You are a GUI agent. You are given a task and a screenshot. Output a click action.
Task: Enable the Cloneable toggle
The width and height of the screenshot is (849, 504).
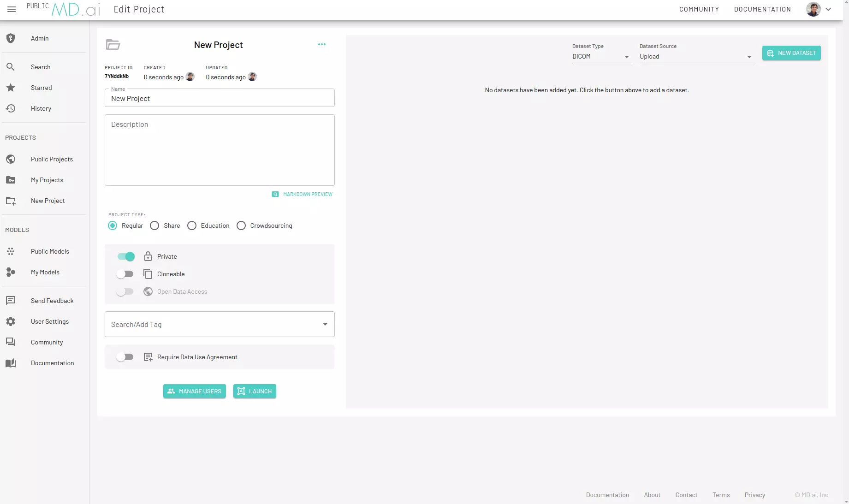[125, 273]
